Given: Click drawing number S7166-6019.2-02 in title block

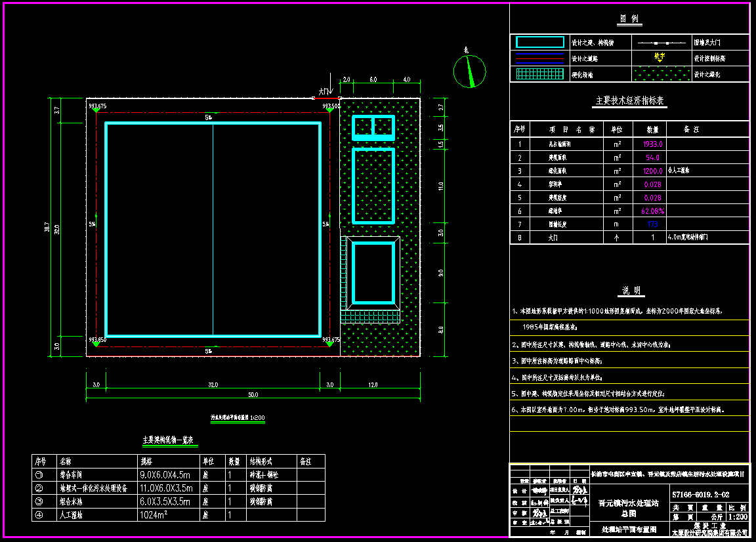Looking at the screenshot, I should coord(701,494).
